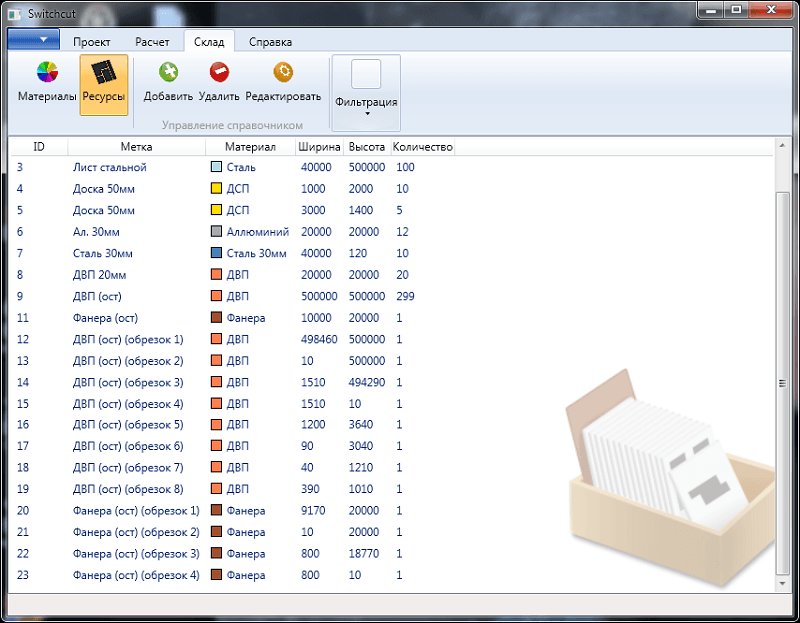Select Фанера (ост) (обрезок 3) row
Screen dimensions: 800x623
click(x=392, y=553)
